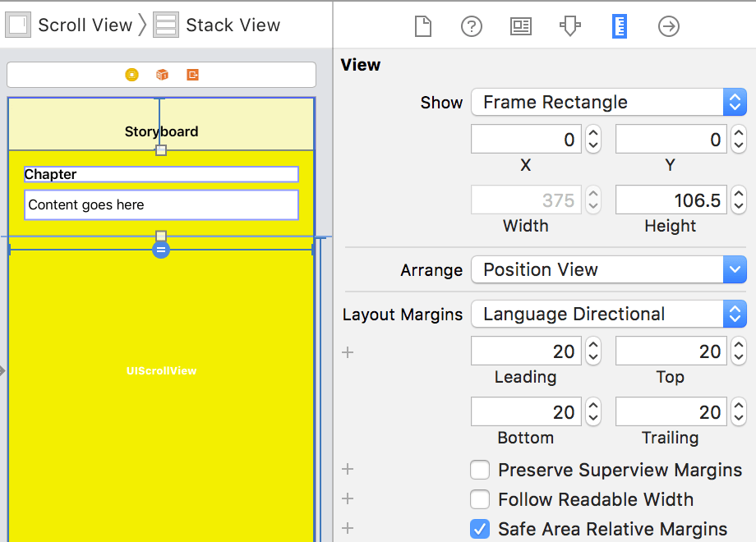Enable Preserve Superview Margins
The height and width of the screenshot is (542, 756).
[480, 470]
